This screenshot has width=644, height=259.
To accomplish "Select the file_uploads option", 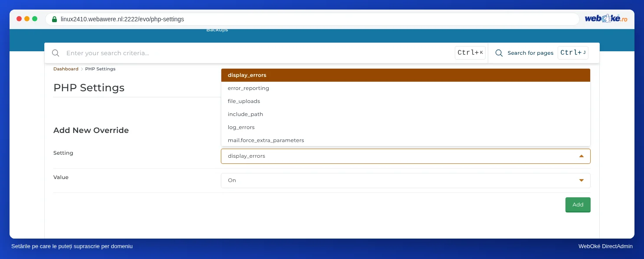I will [406, 101].
